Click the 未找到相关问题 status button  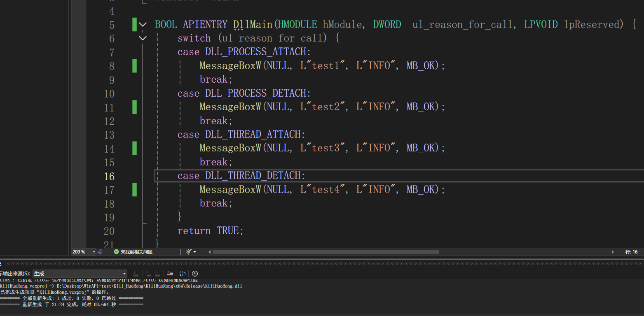136,251
